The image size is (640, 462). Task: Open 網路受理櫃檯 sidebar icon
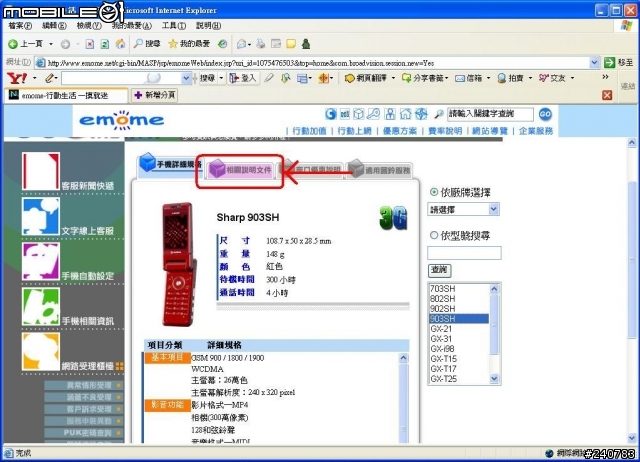[41, 351]
